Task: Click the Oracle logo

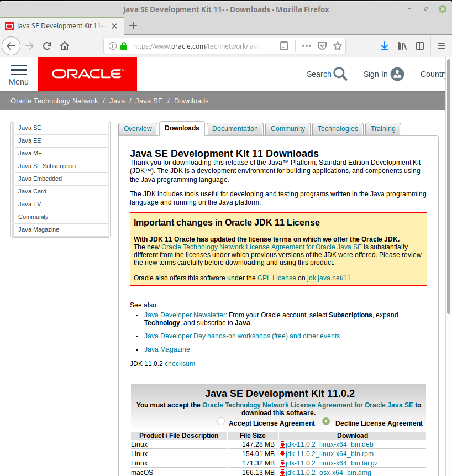Action: pyautogui.click(x=87, y=74)
